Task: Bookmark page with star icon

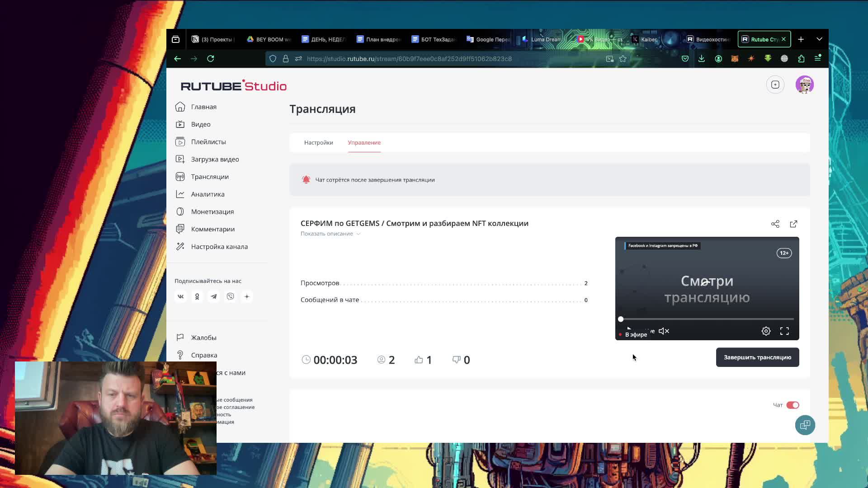Action: point(623,59)
